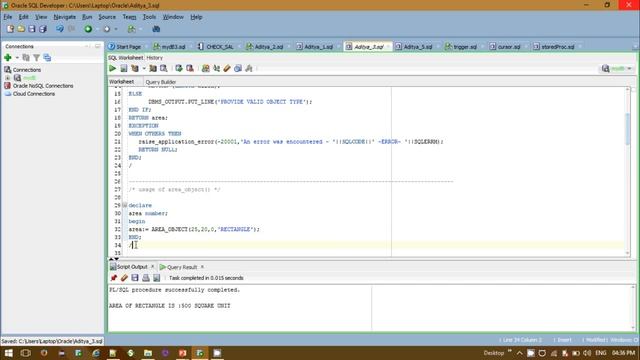Open the connection selector dropdown at right
This screenshot has height=360, width=640.
click(x=629, y=69)
